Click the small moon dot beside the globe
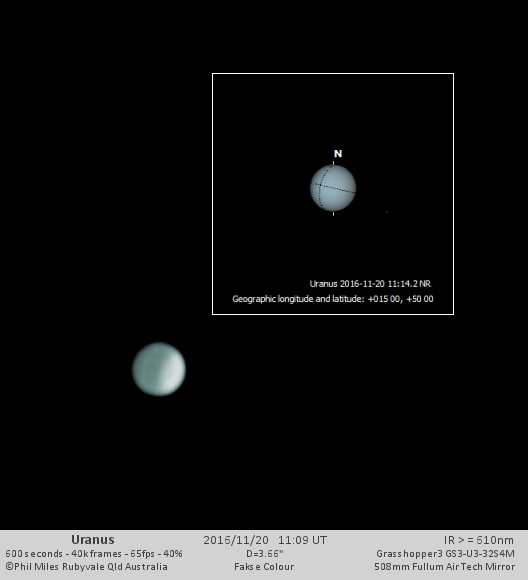 pyautogui.click(x=387, y=212)
